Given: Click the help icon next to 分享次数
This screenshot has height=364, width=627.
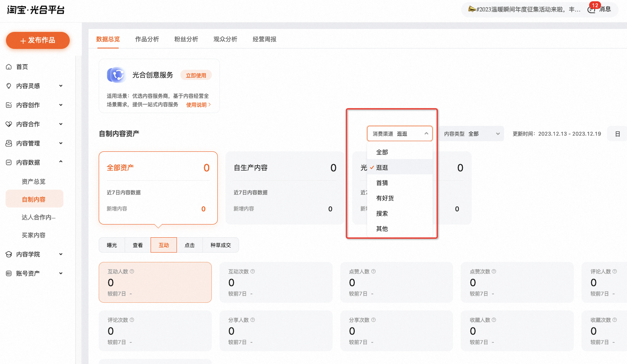Looking at the screenshot, I should pos(373,320).
